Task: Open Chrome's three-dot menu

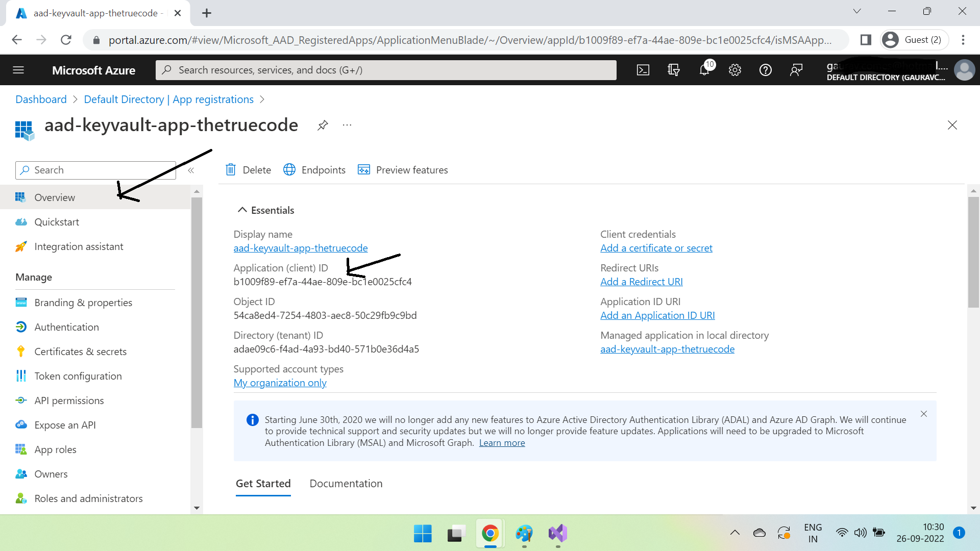Action: coord(963,40)
